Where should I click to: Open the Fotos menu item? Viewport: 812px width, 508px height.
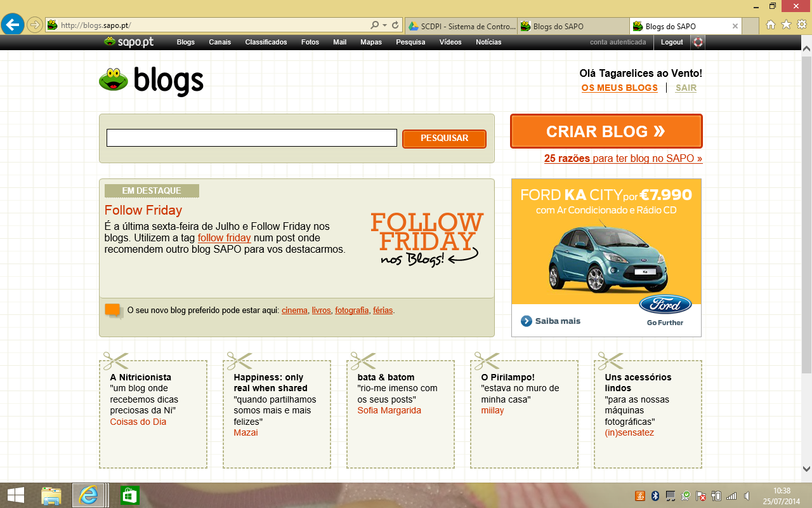point(310,43)
